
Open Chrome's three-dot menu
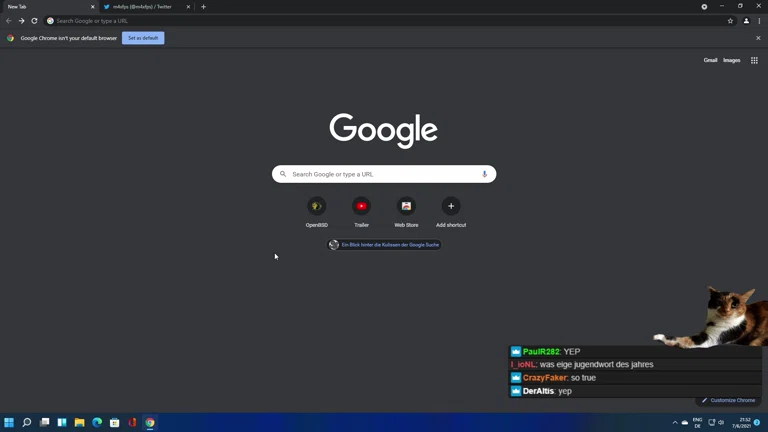point(759,21)
